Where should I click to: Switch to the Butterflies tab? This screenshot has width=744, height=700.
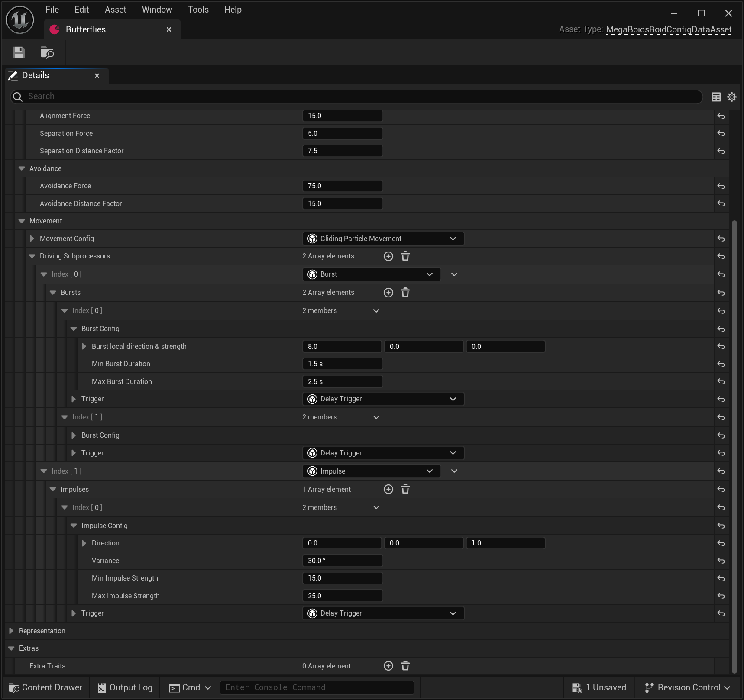click(x=85, y=29)
